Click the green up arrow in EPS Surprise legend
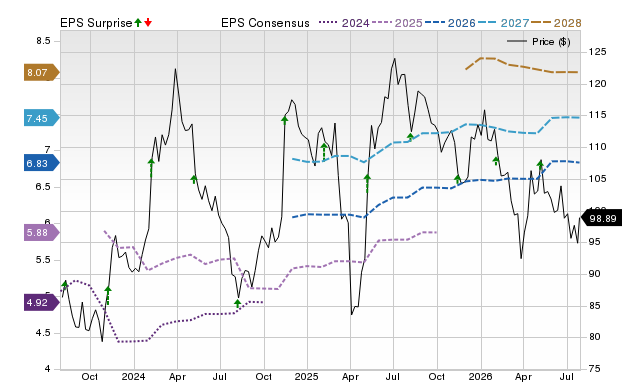640x382 pixels. click(x=138, y=23)
